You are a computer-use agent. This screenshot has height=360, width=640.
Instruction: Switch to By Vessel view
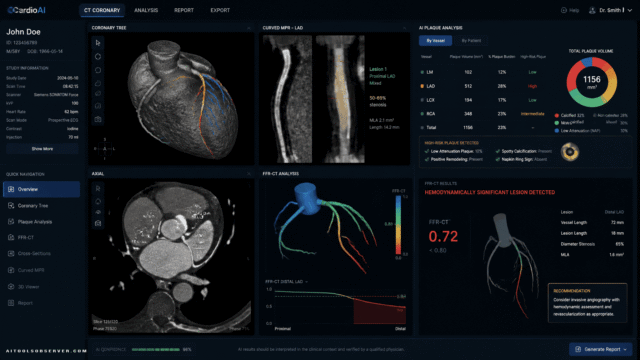(436, 40)
